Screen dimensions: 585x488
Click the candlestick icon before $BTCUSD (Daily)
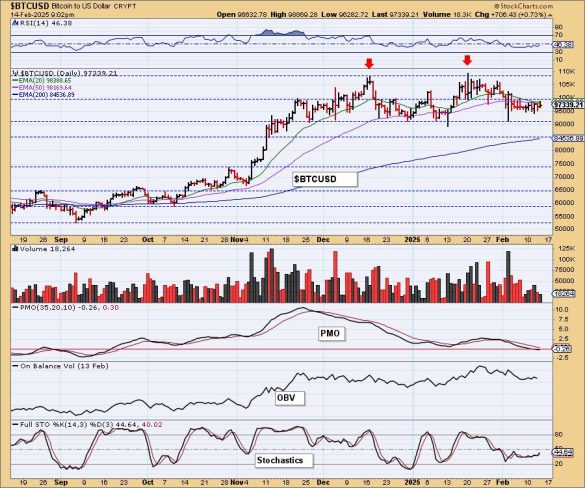[16, 73]
